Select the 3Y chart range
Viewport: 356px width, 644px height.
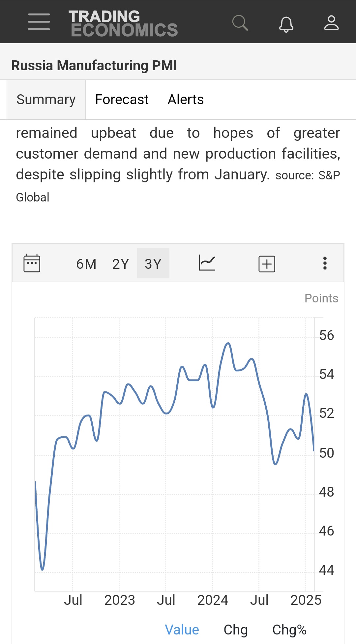tap(153, 264)
